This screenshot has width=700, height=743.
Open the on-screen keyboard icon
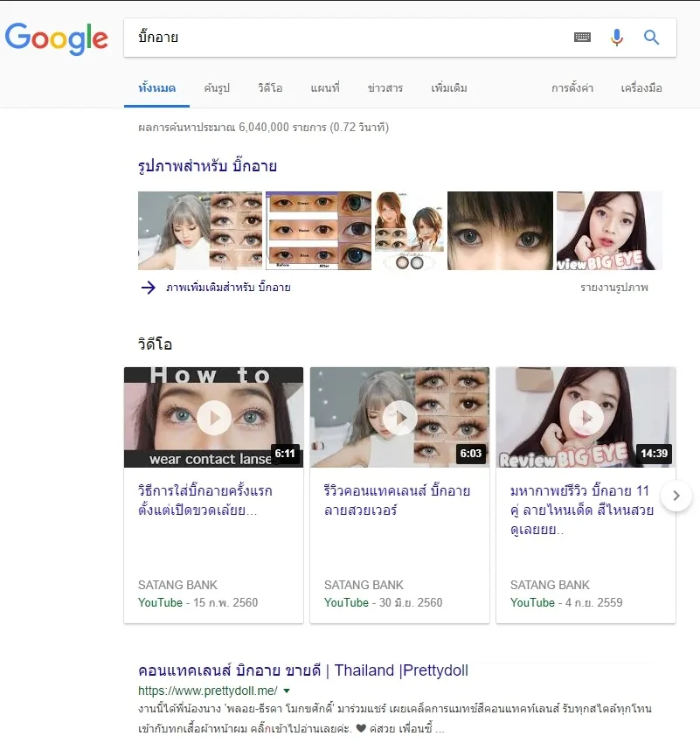[x=582, y=37]
